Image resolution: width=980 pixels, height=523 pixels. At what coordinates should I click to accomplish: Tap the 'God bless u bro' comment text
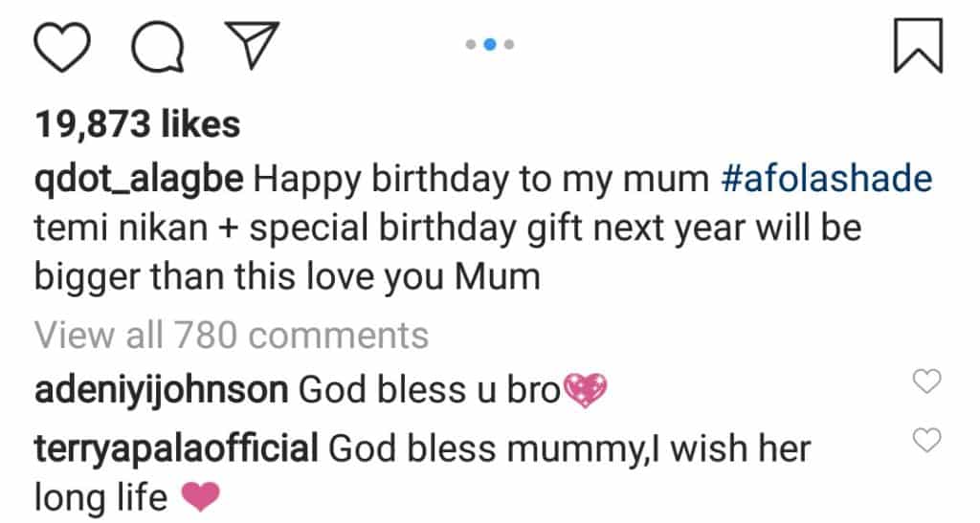pos(430,389)
